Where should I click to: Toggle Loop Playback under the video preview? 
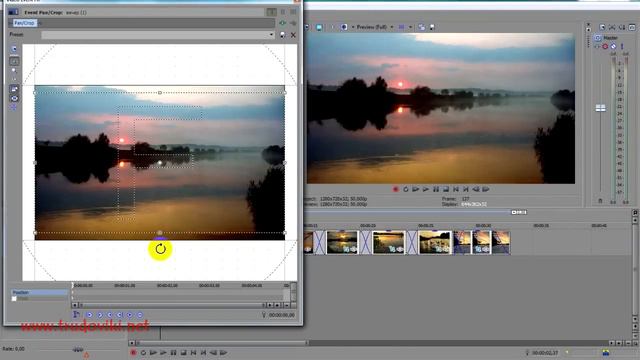tap(405, 189)
